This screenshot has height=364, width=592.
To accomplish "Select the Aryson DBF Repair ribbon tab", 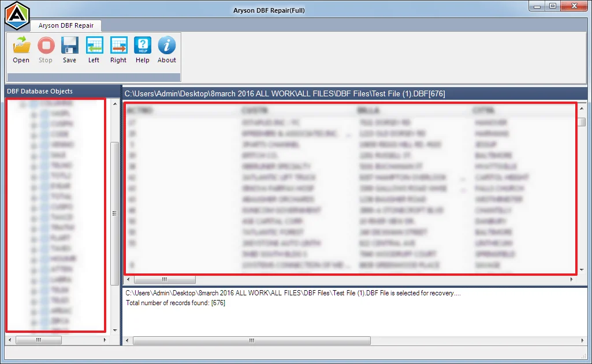I will (66, 25).
